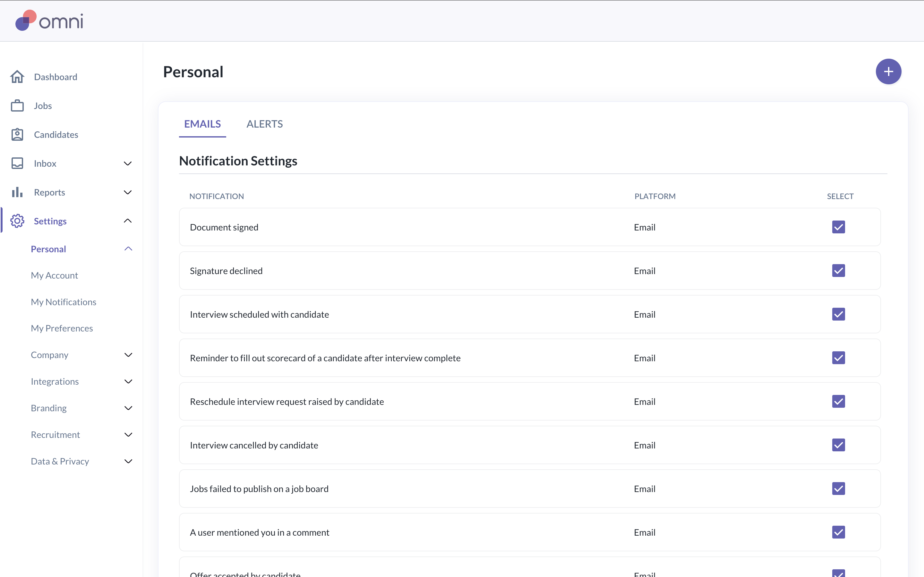Uncheck the Document signed email checkbox
This screenshot has height=577, width=924.
coord(838,227)
